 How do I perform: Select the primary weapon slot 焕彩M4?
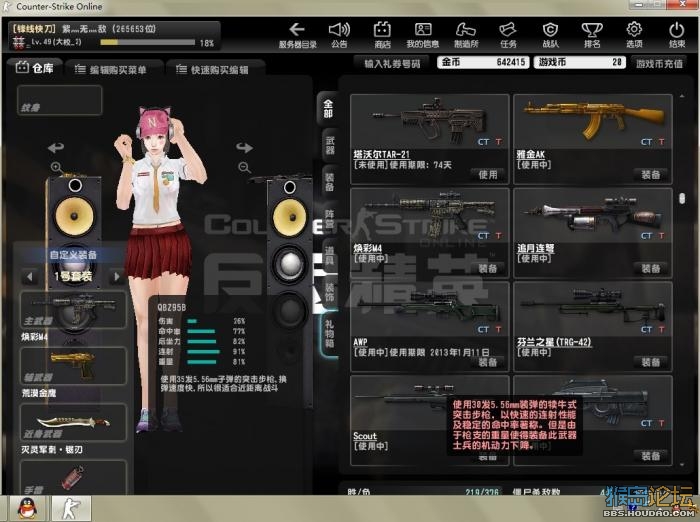(x=73, y=309)
